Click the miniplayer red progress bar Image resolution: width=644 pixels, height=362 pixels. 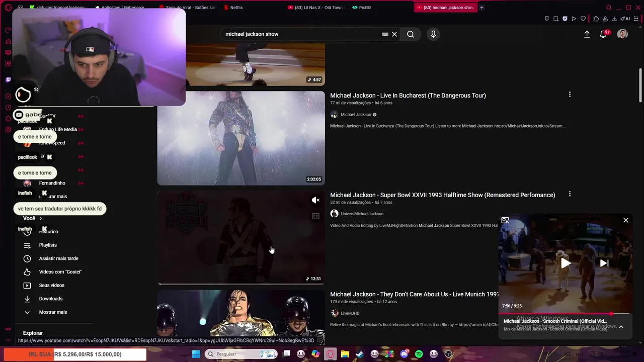pos(563,314)
